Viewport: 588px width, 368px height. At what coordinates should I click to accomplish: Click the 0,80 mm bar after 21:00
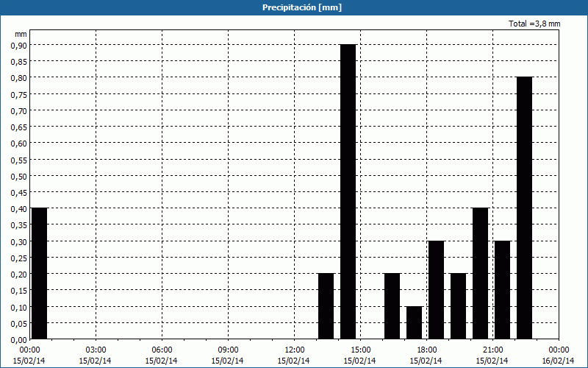524,208
